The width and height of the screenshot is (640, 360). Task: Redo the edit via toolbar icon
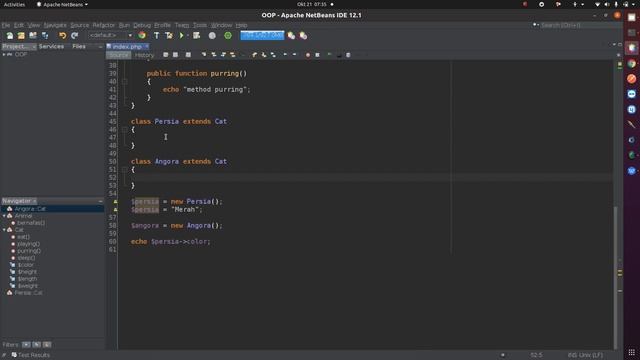75,36
